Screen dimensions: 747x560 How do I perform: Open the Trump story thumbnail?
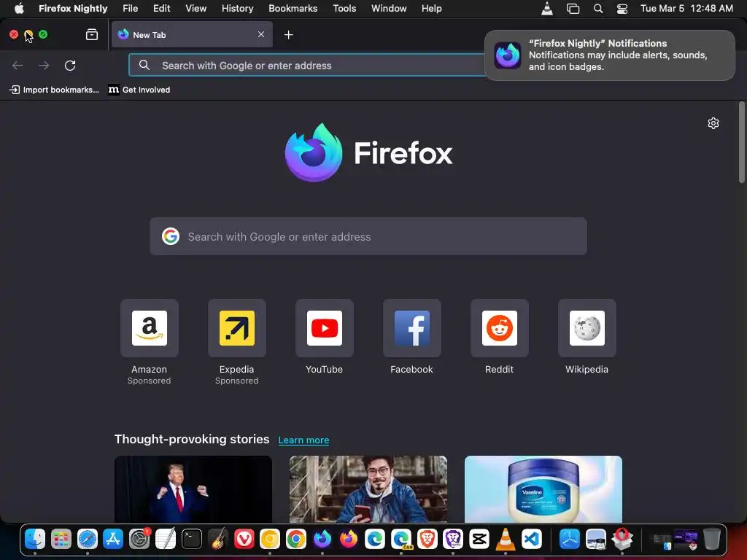(x=193, y=489)
